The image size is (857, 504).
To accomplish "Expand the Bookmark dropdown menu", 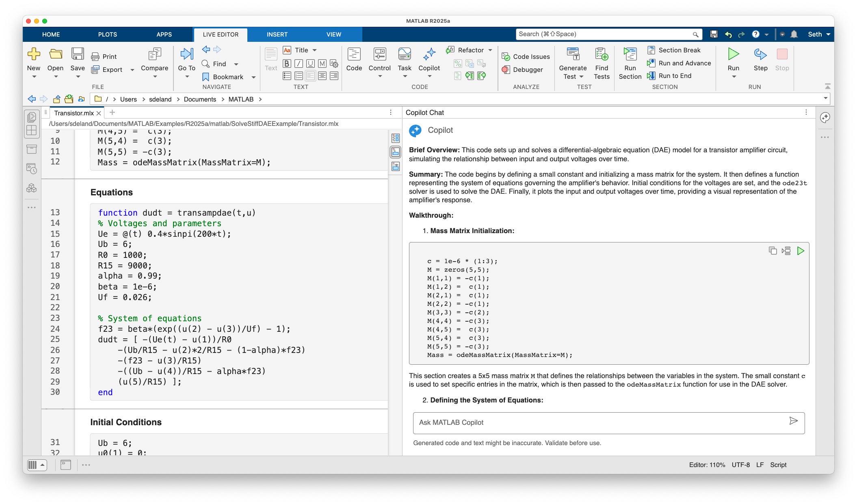I will [253, 77].
